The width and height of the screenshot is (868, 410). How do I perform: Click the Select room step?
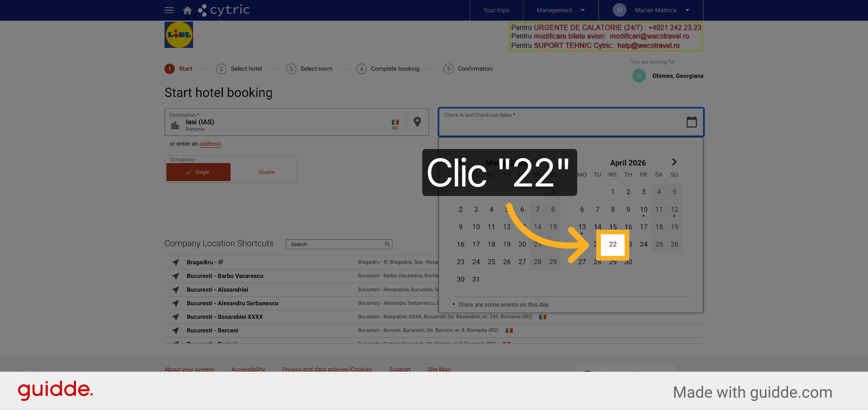coord(309,69)
